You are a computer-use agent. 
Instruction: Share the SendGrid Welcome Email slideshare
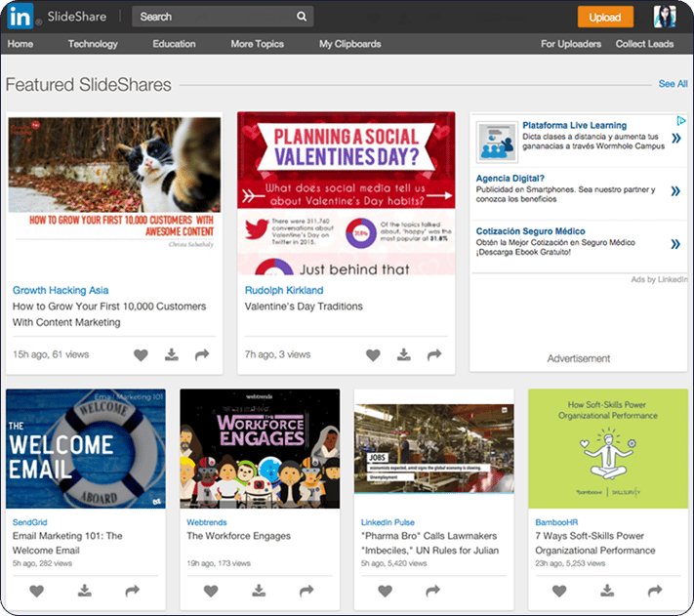[x=133, y=591]
